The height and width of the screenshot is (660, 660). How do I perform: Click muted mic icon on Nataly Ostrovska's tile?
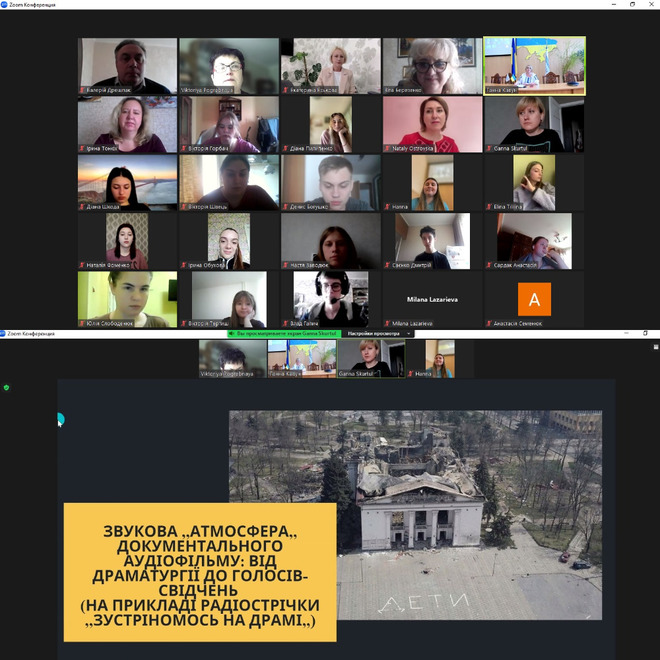click(387, 148)
